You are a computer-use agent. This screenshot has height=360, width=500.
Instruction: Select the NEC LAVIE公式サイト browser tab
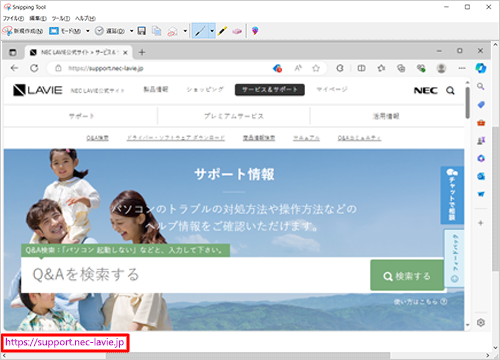point(78,52)
